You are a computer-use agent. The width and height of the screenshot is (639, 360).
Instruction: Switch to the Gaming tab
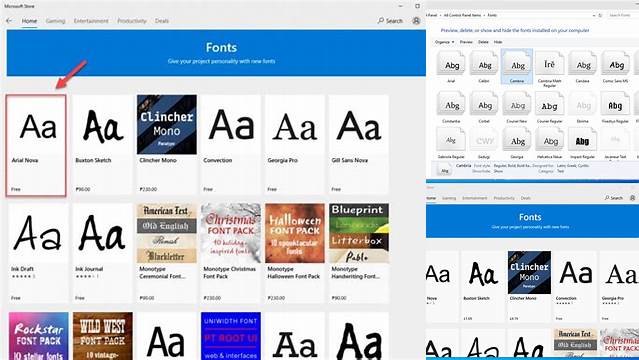click(55, 21)
